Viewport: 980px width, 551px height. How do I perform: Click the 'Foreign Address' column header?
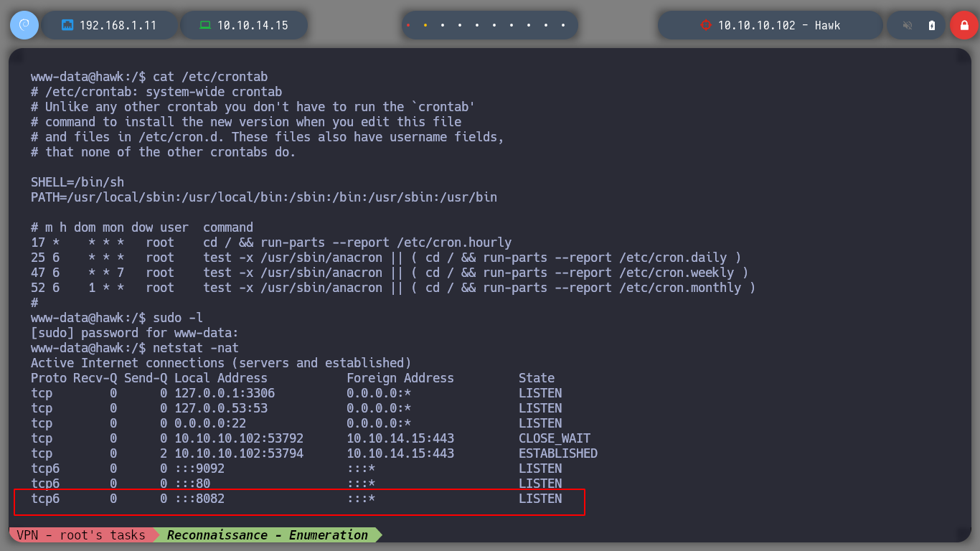[400, 378]
